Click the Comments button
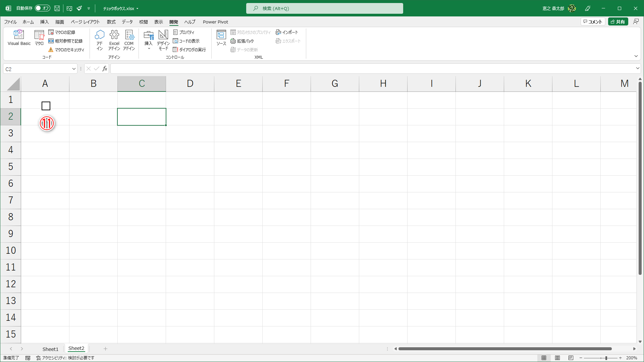Screen dimensions: 644x362 click(593, 22)
